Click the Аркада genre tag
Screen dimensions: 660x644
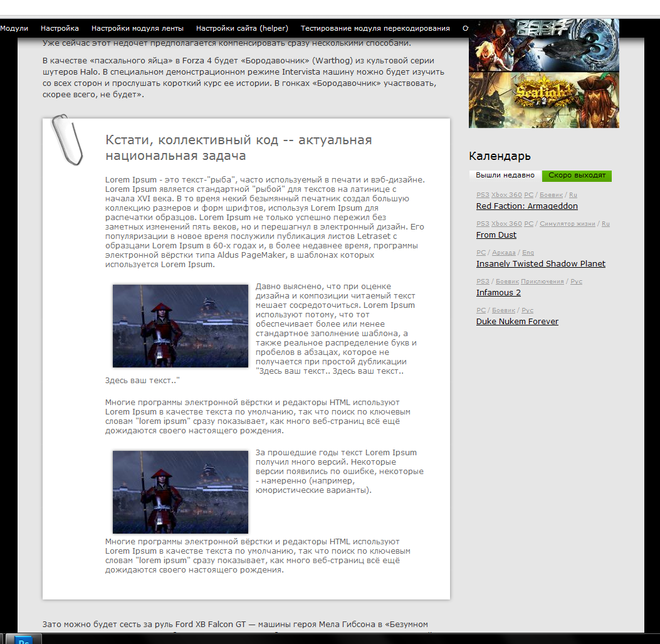coord(503,253)
